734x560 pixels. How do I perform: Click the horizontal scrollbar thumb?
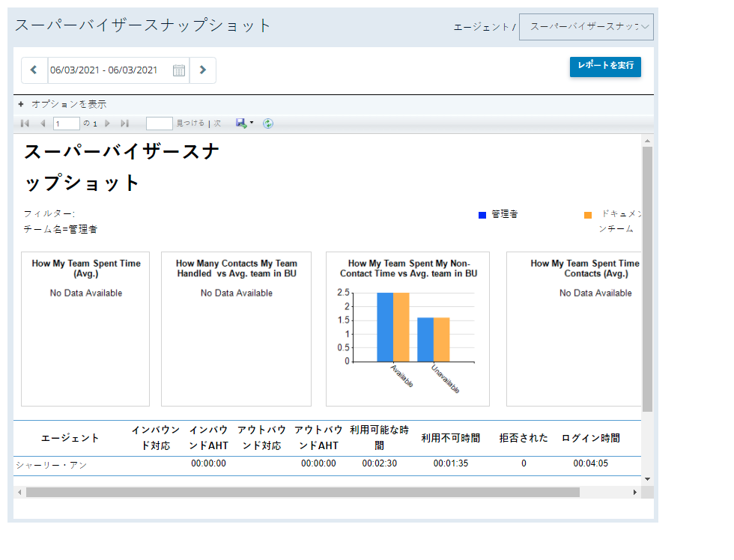(x=303, y=492)
